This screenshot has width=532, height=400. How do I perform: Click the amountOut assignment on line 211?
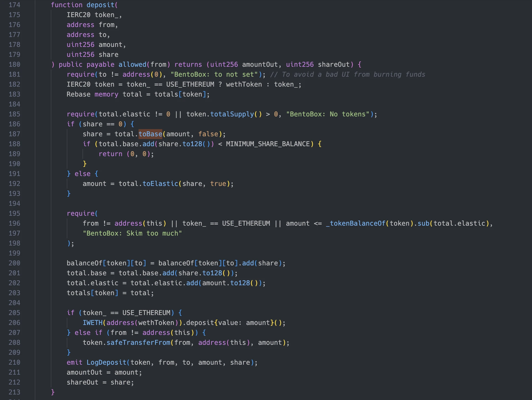85,372
